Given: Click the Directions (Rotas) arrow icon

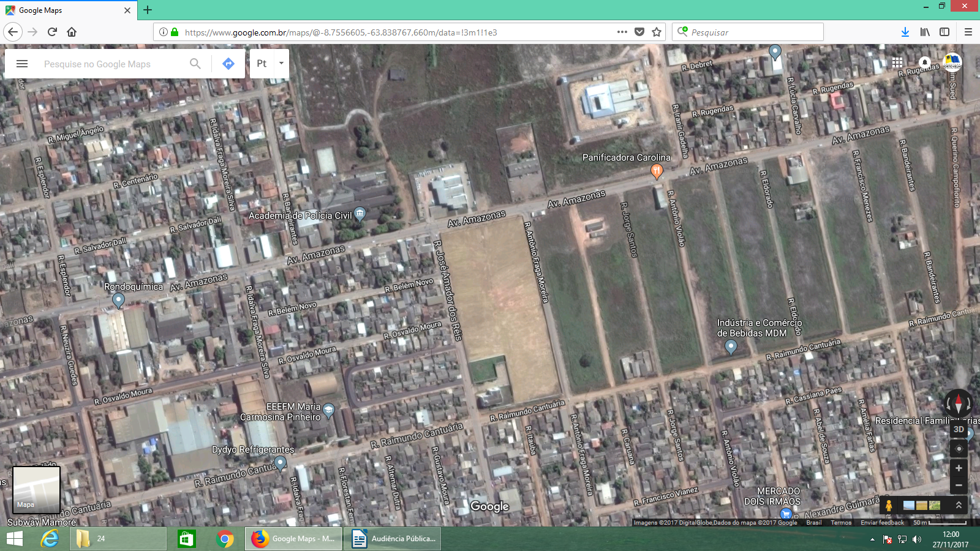Looking at the screenshot, I should pos(228,64).
